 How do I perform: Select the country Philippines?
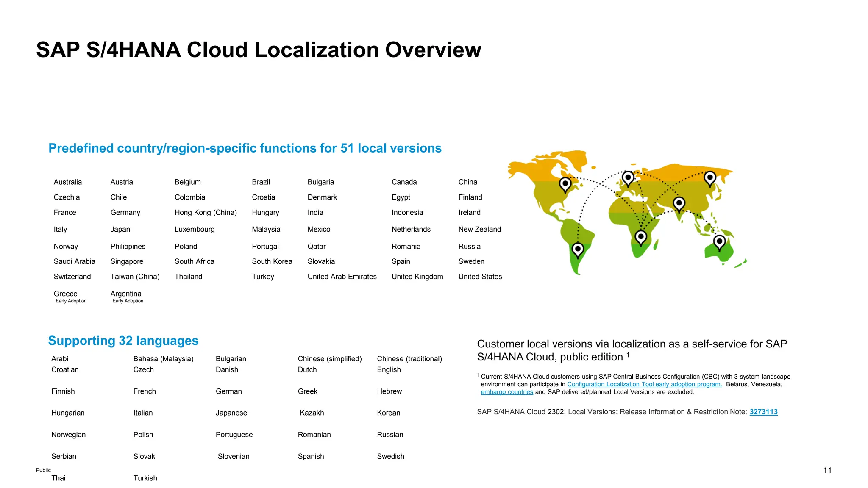[128, 247]
